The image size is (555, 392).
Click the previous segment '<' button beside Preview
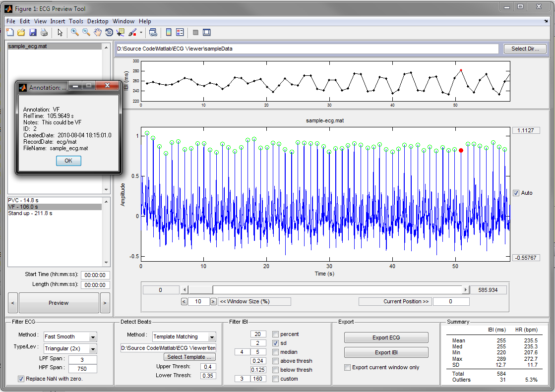click(13, 303)
